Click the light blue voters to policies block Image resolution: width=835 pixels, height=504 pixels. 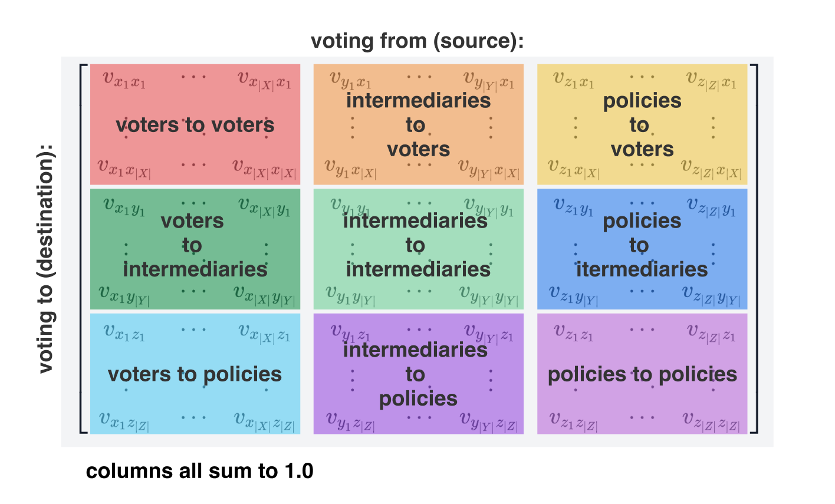(195, 374)
